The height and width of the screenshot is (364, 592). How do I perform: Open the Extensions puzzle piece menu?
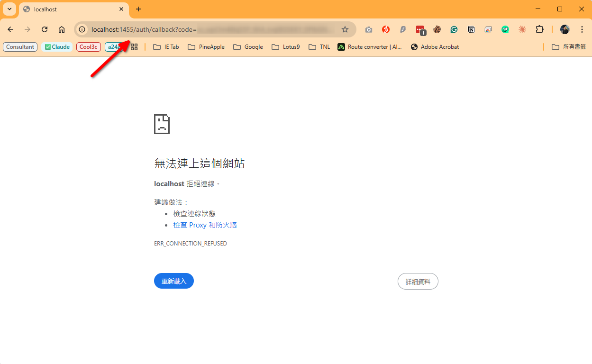click(539, 29)
